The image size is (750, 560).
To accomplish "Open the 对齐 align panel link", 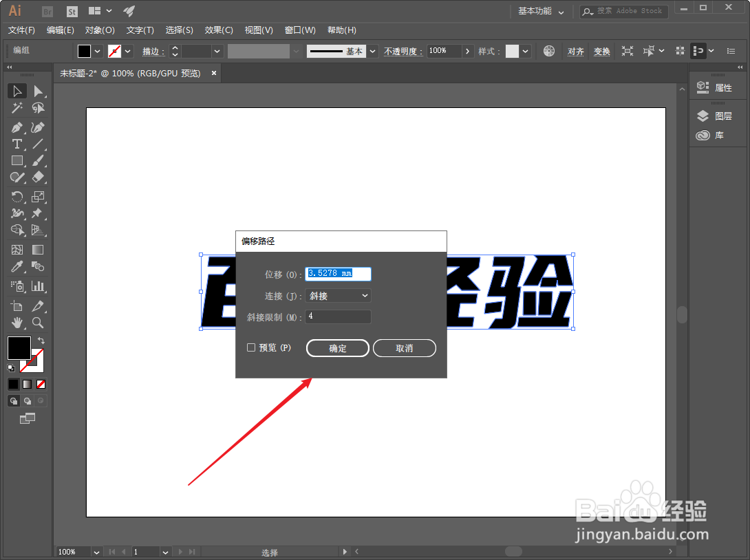I will tap(575, 51).
